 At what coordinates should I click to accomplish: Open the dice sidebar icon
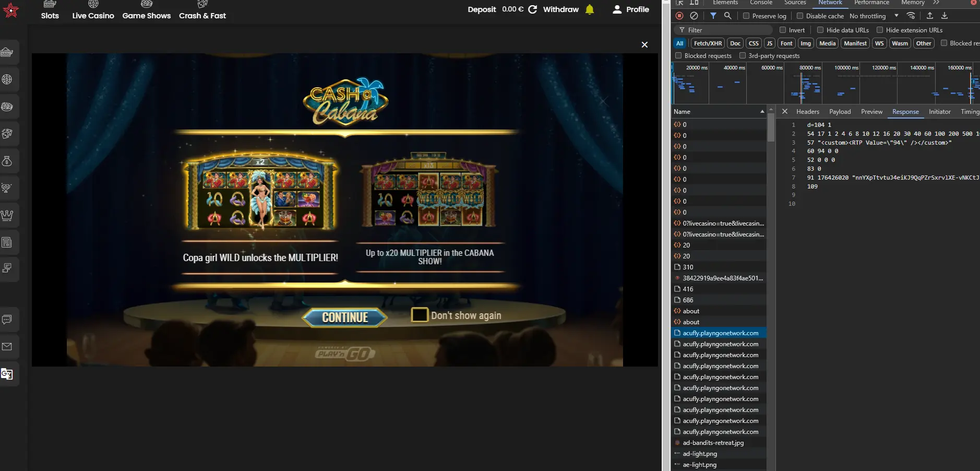pyautogui.click(x=7, y=134)
